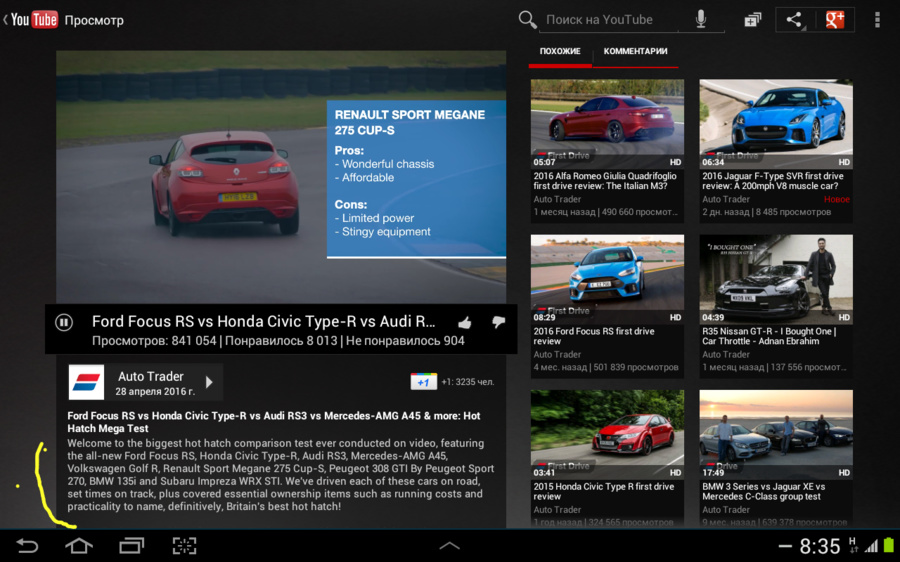Open Alfa Romeo Giulia Quadrifoglio video thumbnail

tap(607, 123)
